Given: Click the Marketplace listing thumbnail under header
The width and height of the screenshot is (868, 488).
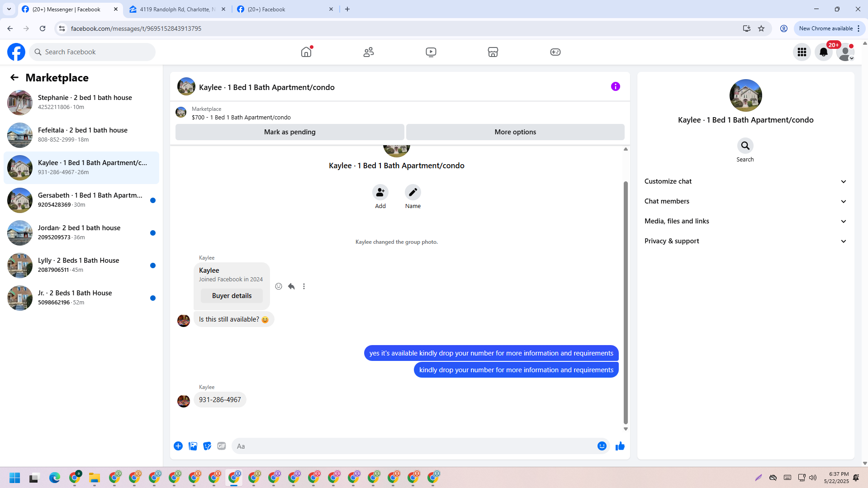Looking at the screenshot, I should [181, 113].
